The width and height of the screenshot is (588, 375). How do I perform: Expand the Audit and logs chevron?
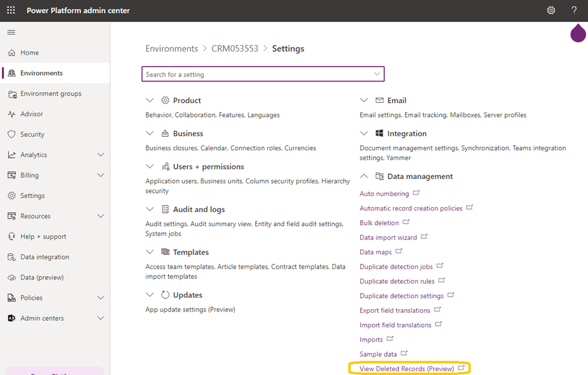[x=149, y=209]
